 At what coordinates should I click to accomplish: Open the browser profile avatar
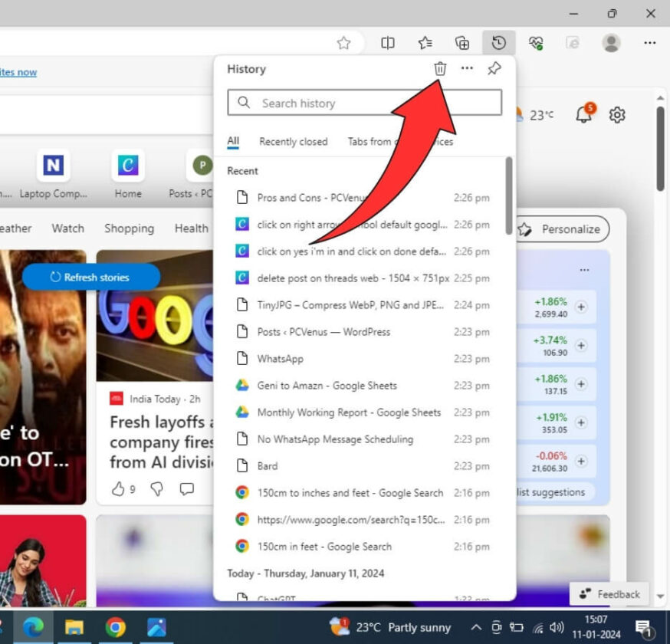click(x=611, y=43)
